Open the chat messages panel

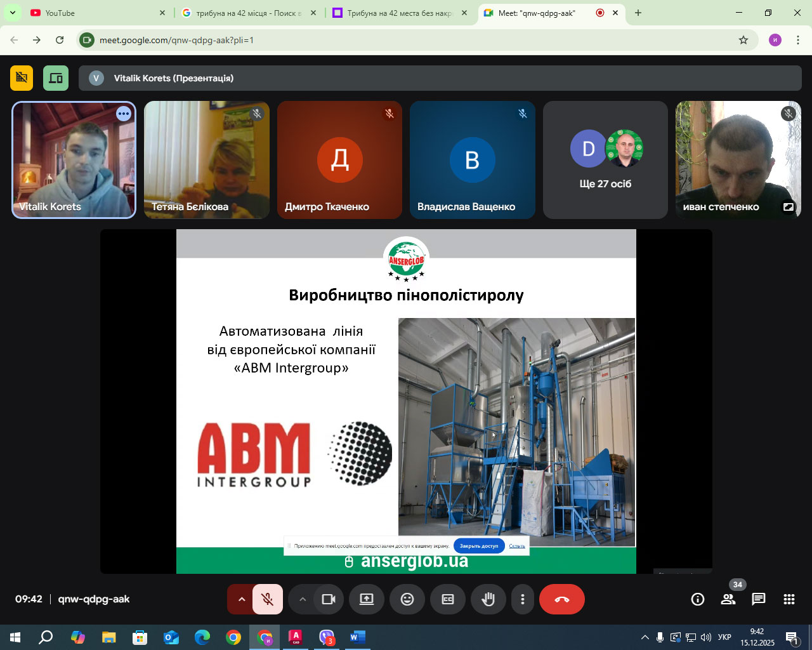(x=758, y=599)
